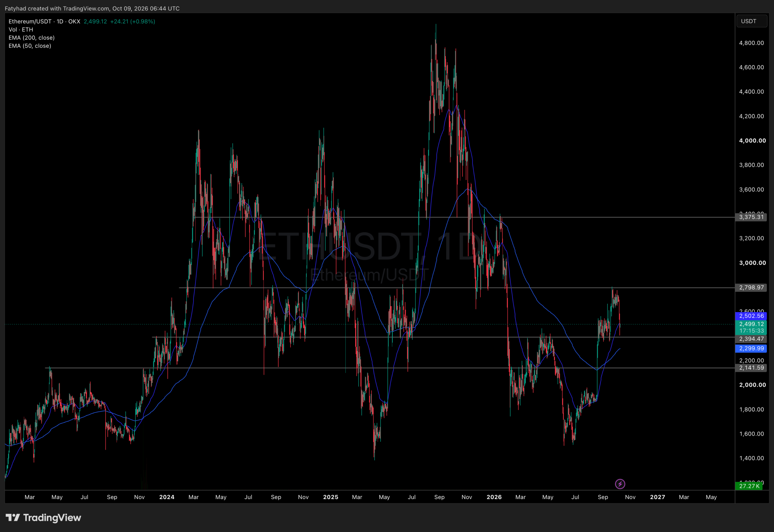Select the Vol · ETH indicator label
Viewport: 774px width, 532px height.
pos(21,30)
